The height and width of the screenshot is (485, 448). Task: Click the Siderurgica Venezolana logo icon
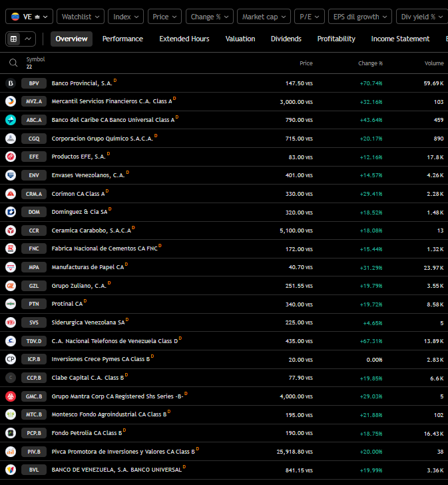click(x=11, y=322)
